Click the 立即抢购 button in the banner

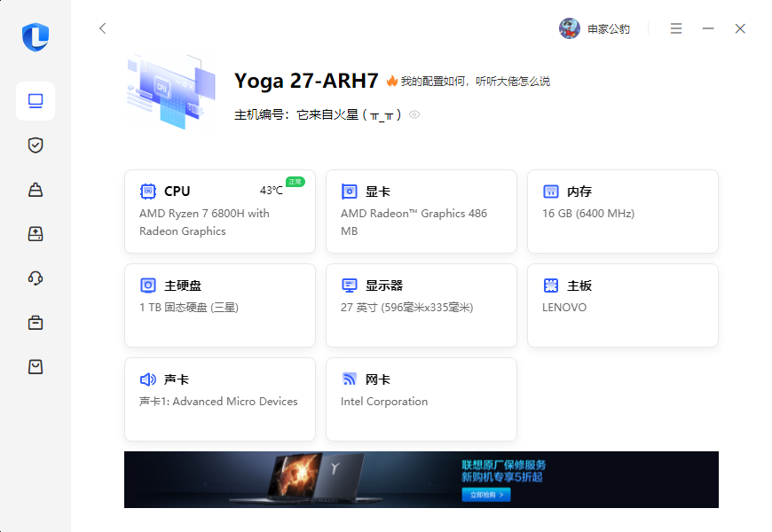coord(486,495)
